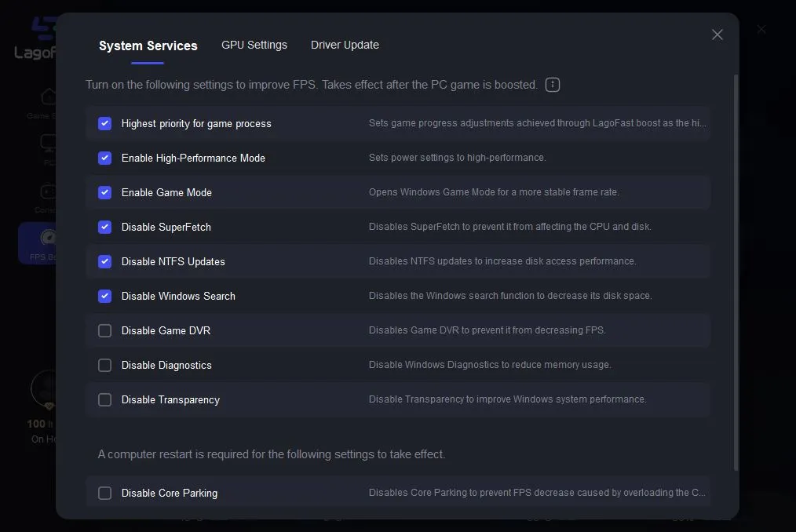The width and height of the screenshot is (796, 532).
Task: Uncheck the Disable SuperFetch setting
Action: pyautogui.click(x=104, y=227)
